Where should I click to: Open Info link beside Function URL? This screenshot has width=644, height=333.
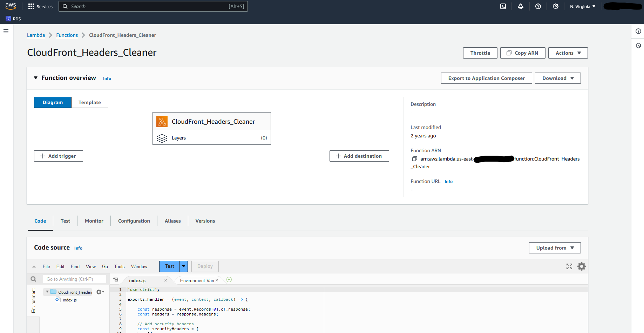coord(448,182)
